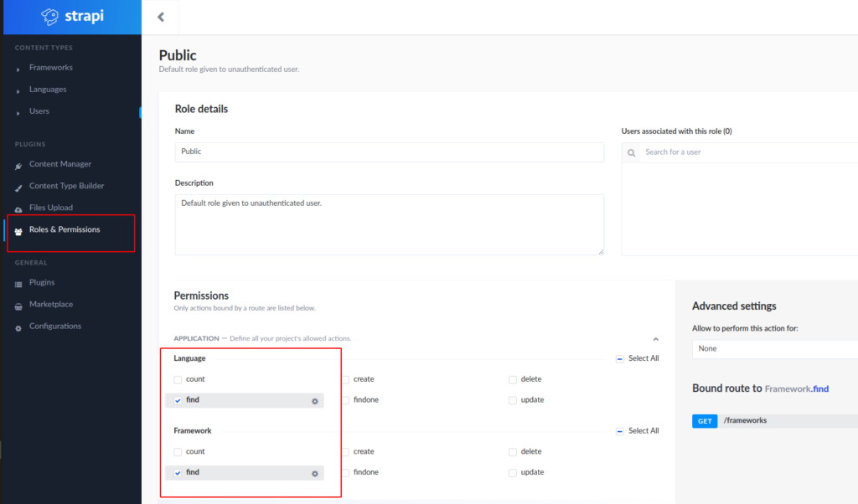Enable Framework delete permission

513,452
